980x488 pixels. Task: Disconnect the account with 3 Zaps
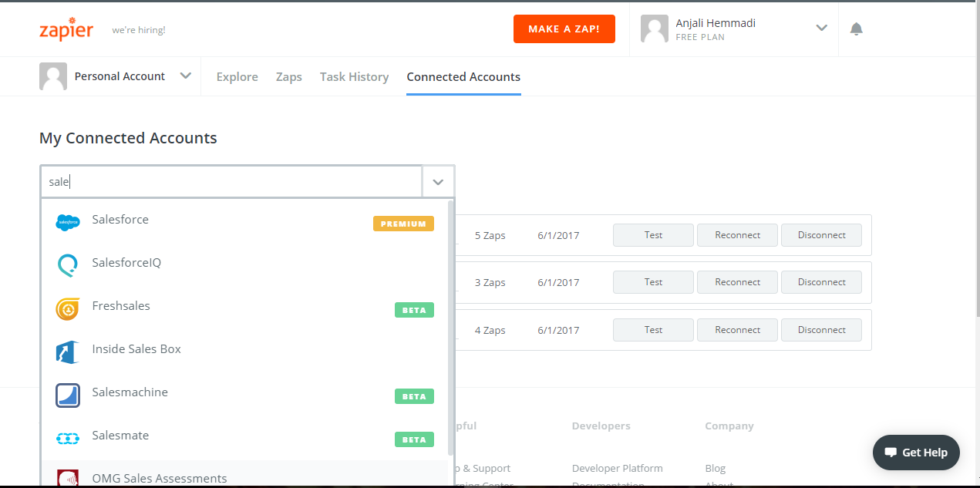coord(822,282)
